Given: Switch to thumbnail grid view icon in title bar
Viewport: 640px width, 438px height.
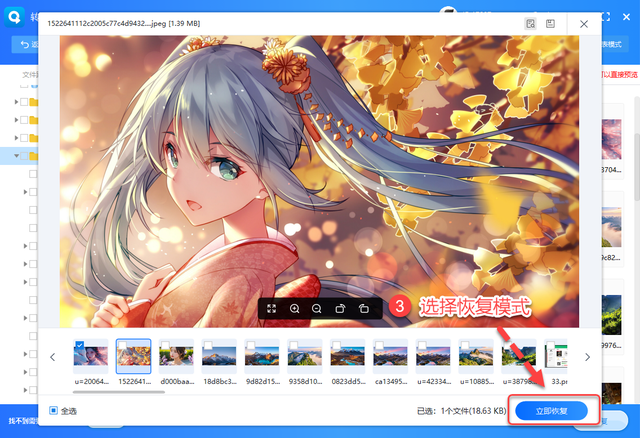Looking at the screenshot, I should tap(531, 22).
